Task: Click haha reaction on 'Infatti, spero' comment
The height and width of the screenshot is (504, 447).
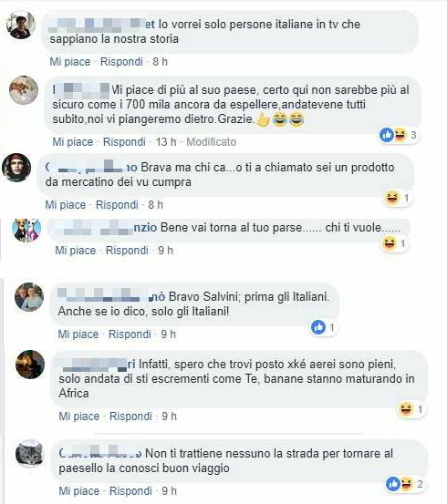Action: (411, 409)
